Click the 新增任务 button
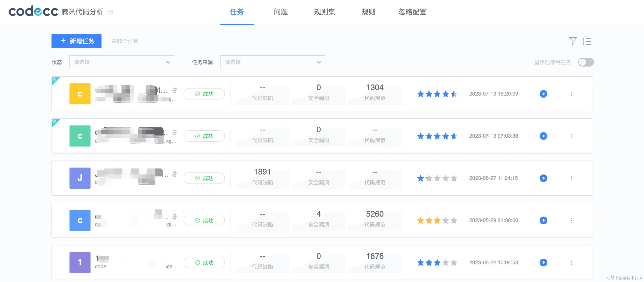 tap(76, 41)
